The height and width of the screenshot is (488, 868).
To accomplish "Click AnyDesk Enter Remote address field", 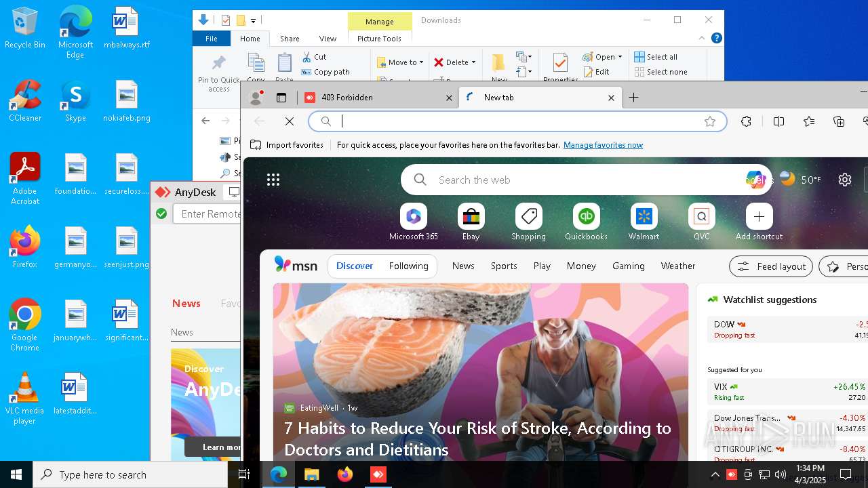I will coord(208,213).
